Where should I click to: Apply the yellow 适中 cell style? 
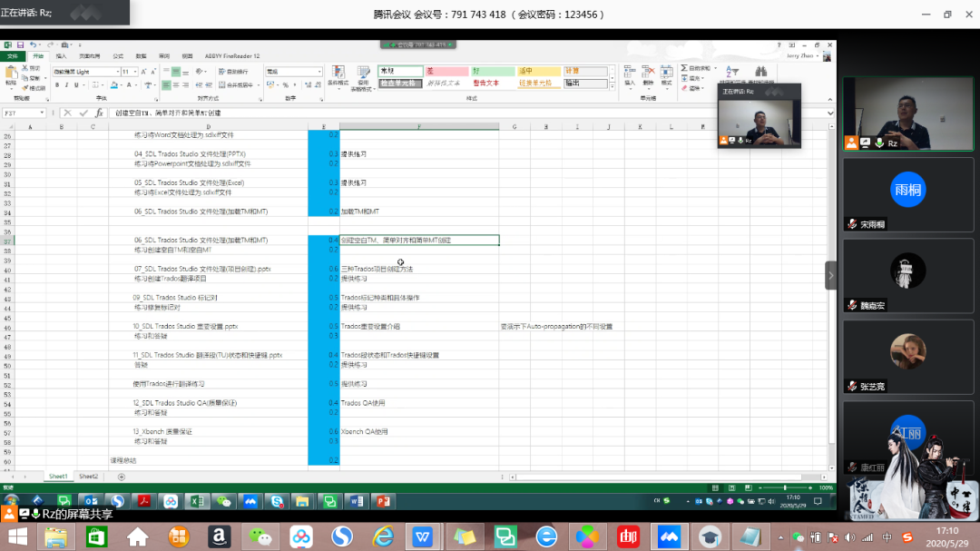tap(538, 71)
